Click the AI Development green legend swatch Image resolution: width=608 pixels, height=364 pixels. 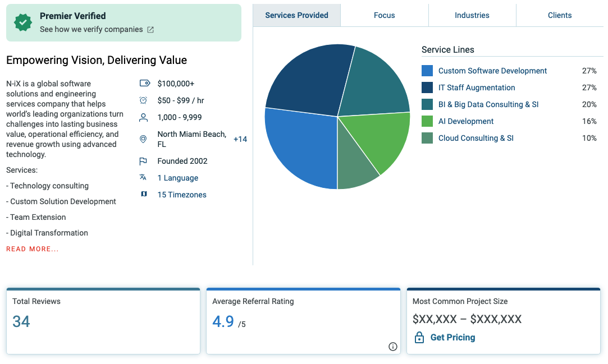point(427,121)
